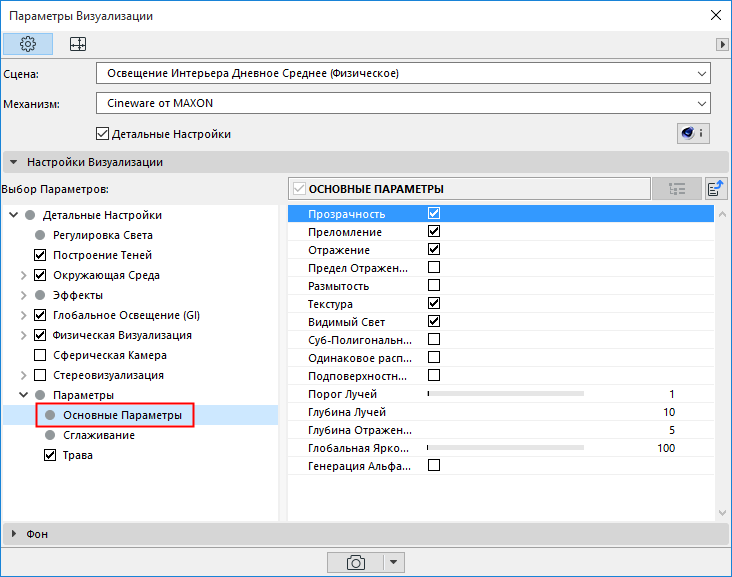Click the panel flyout arrow at top right
Image resolution: width=732 pixels, height=577 pixels.
(x=722, y=44)
